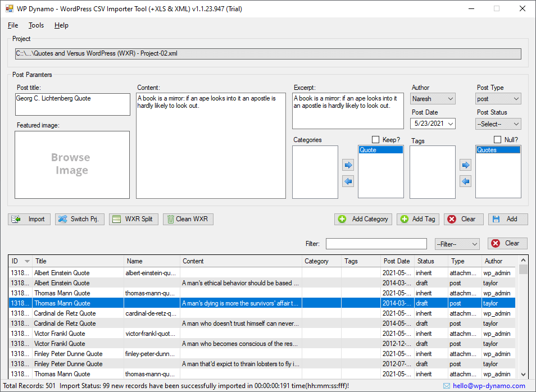Sort by the Content column header
This screenshot has height=392, width=536.
[241, 261]
